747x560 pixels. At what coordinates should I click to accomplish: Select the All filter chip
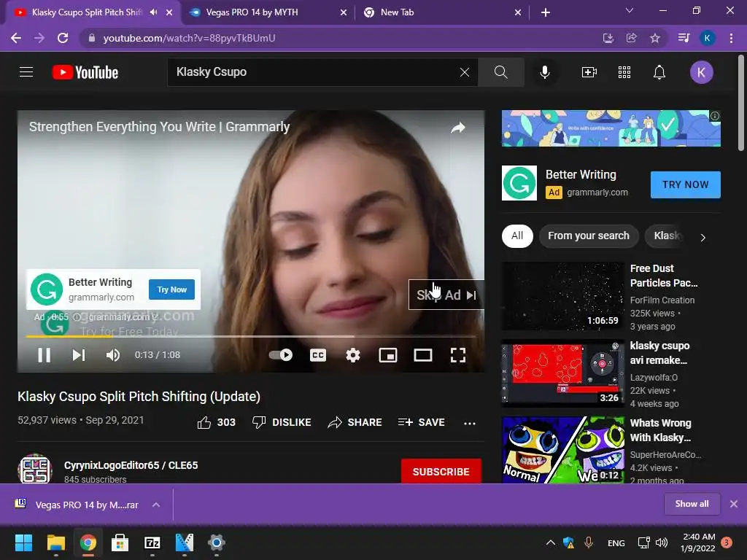[517, 236]
